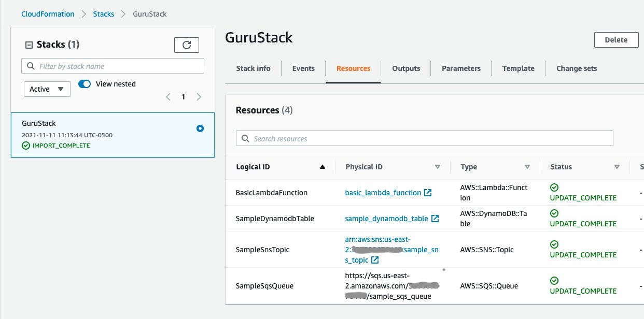View the Template tab

(x=518, y=68)
